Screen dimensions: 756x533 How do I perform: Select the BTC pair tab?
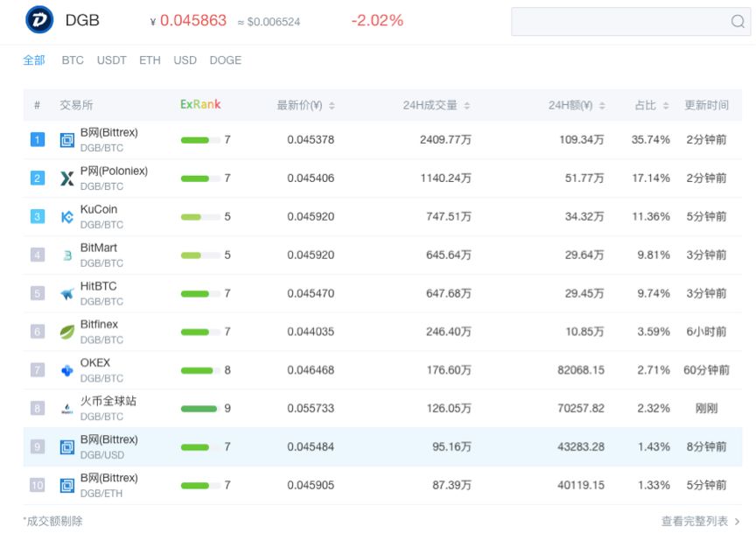coord(73,60)
